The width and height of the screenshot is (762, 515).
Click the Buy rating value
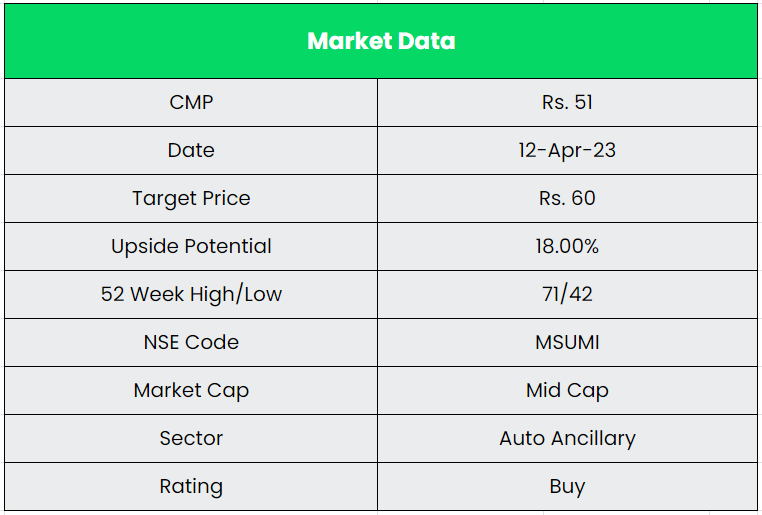click(567, 486)
